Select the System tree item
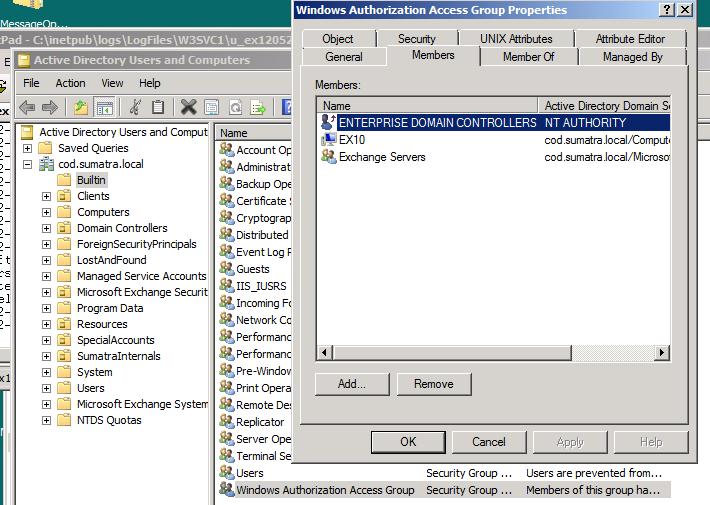The height and width of the screenshot is (505, 710). tap(95, 372)
